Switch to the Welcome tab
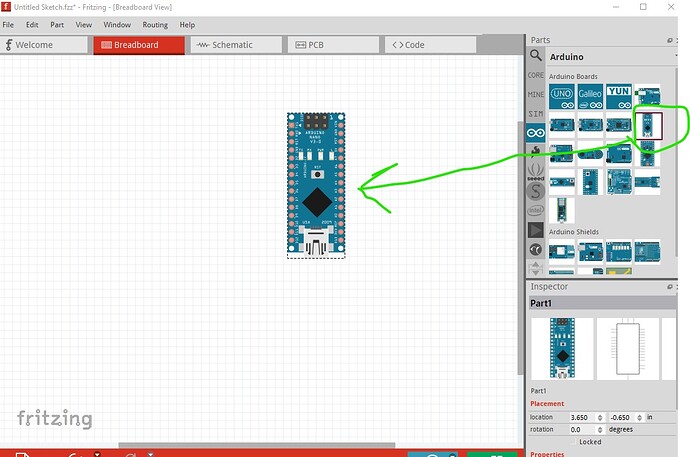 (44, 45)
